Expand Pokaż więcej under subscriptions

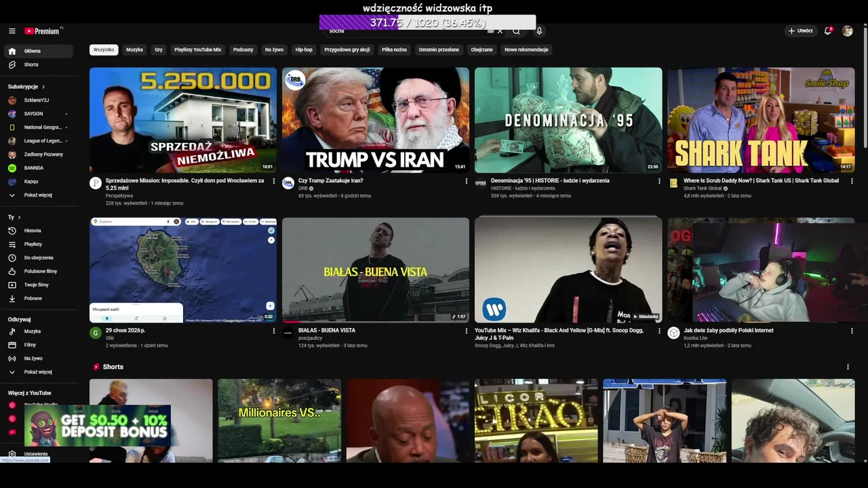(39, 195)
